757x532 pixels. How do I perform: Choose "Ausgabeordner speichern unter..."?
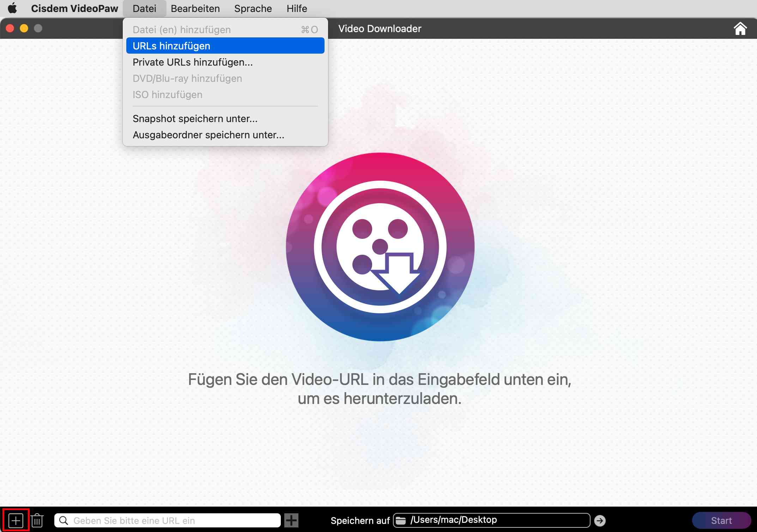(x=207, y=135)
